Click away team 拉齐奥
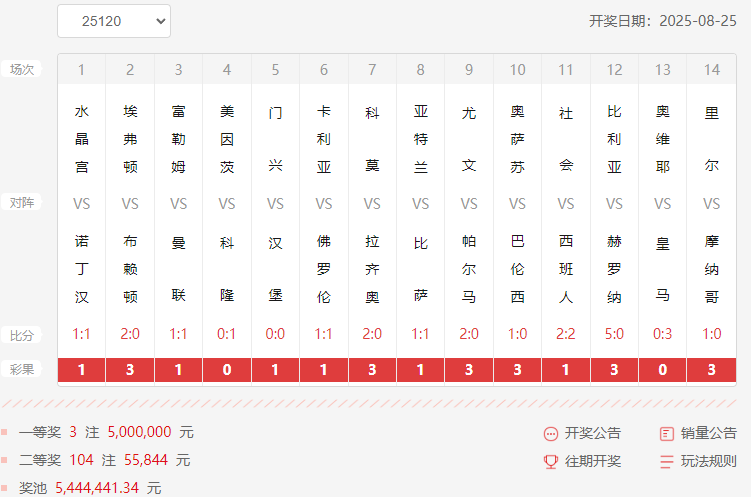The width and height of the screenshot is (751, 497). [372, 269]
